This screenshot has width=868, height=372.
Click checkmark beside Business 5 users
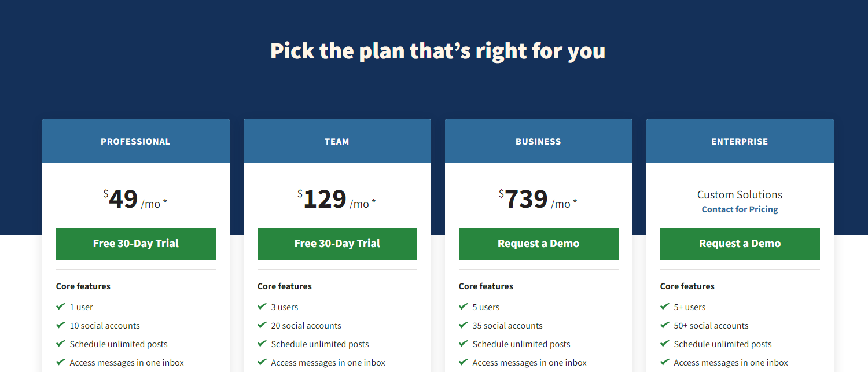[x=463, y=307]
